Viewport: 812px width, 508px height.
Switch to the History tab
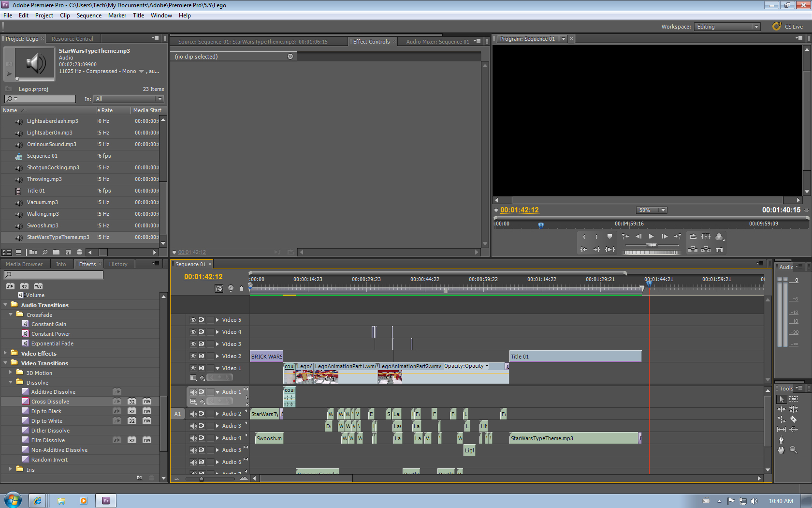pyautogui.click(x=118, y=264)
